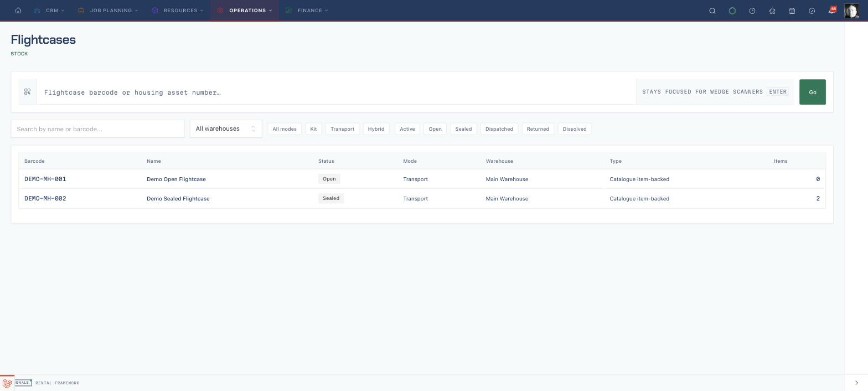Click Transport cell in DEMO-MH-001 row

coord(415,179)
